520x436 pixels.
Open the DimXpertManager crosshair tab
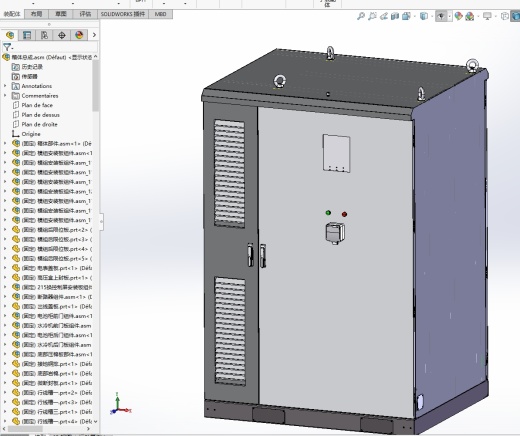tap(62, 35)
